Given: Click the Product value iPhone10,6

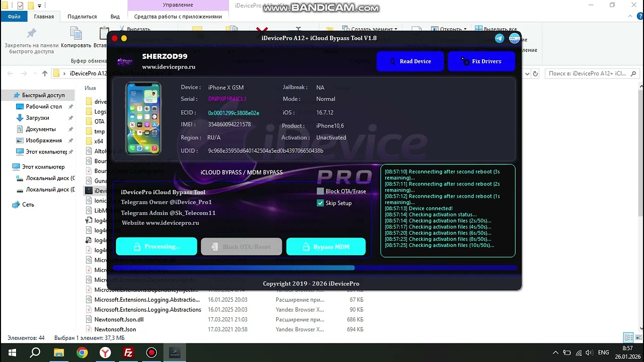Looking at the screenshot, I should pos(330,126).
